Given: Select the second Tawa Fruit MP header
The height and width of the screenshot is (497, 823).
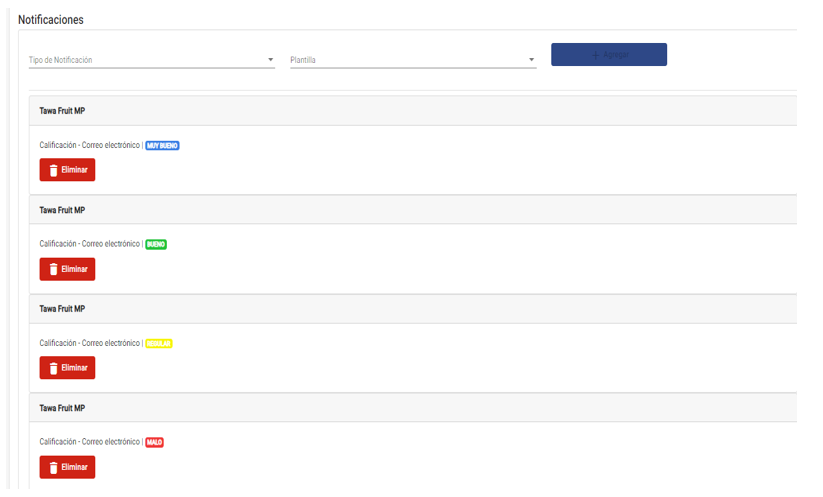Looking at the screenshot, I should 62,210.
